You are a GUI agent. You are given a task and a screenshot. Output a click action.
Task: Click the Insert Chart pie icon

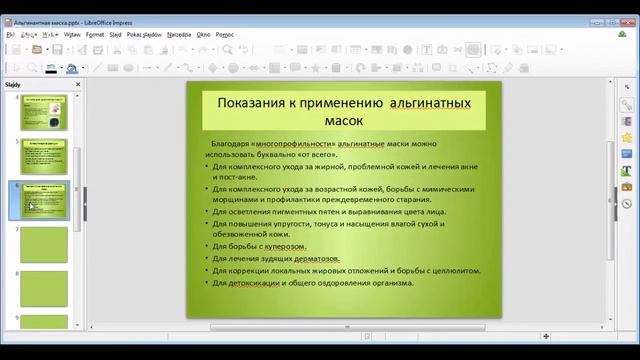tap(408, 50)
